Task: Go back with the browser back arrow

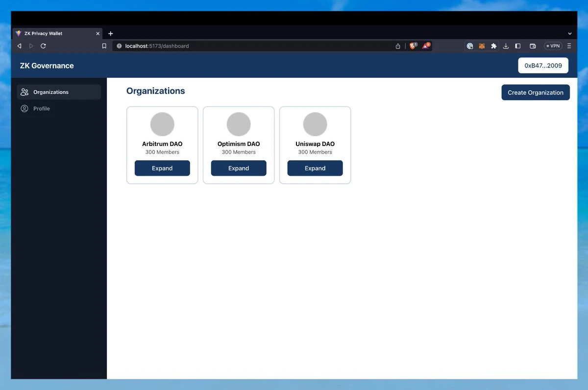Action: tap(20, 46)
